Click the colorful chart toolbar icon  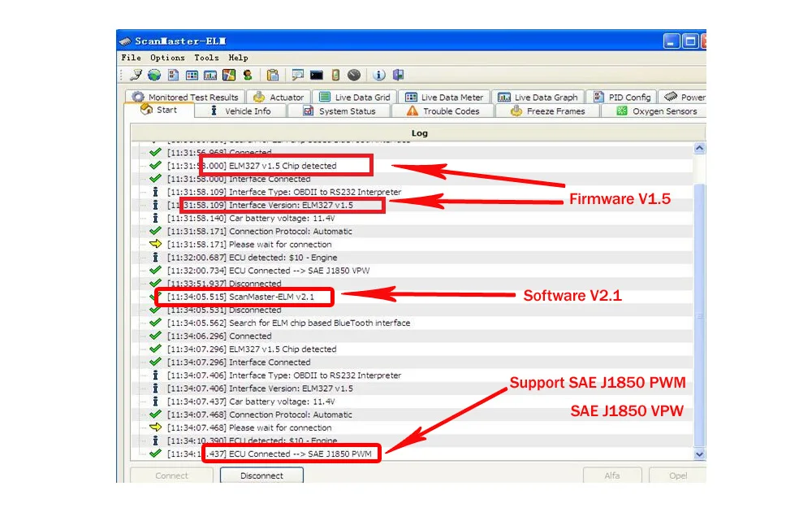[229, 75]
